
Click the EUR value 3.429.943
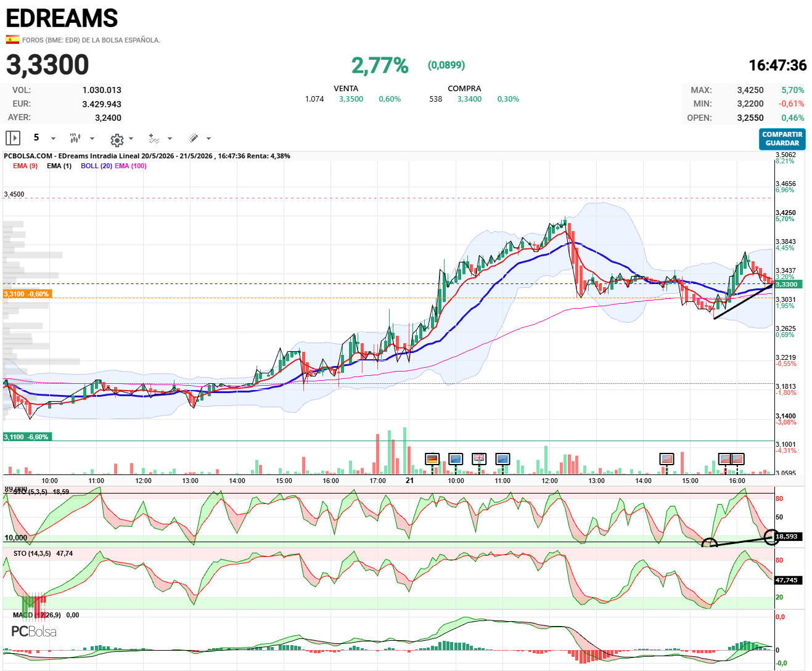[x=102, y=104]
